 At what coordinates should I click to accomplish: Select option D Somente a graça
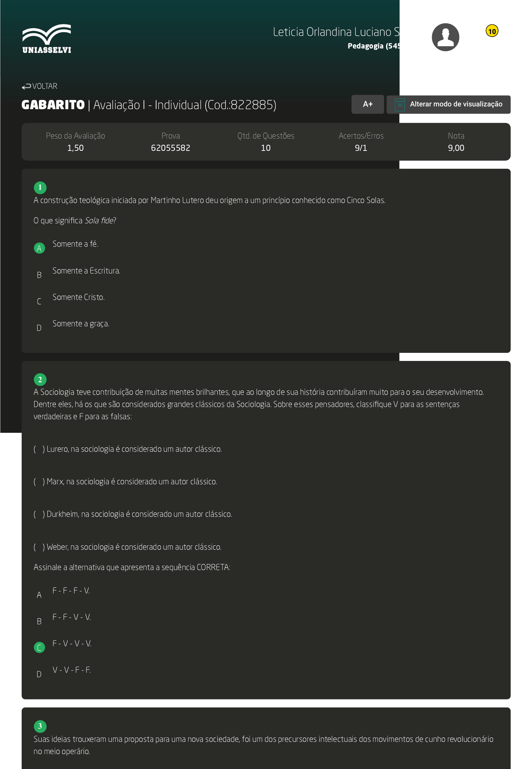(39, 328)
